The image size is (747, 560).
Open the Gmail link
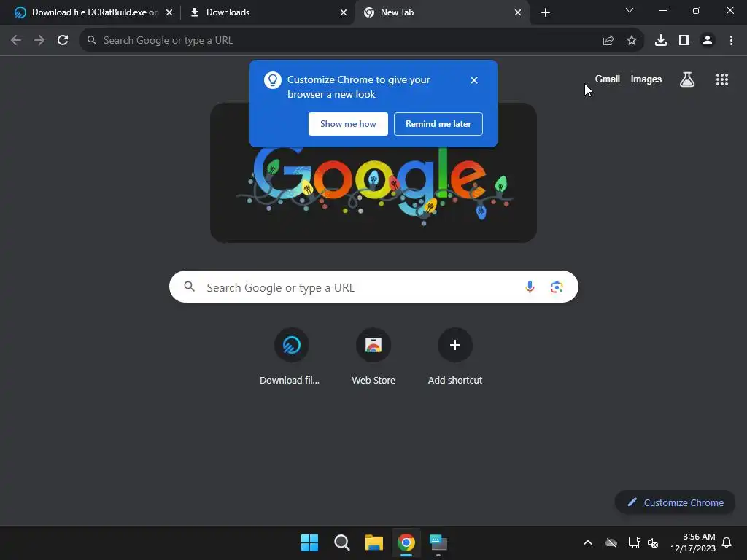[x=608, y=79]
